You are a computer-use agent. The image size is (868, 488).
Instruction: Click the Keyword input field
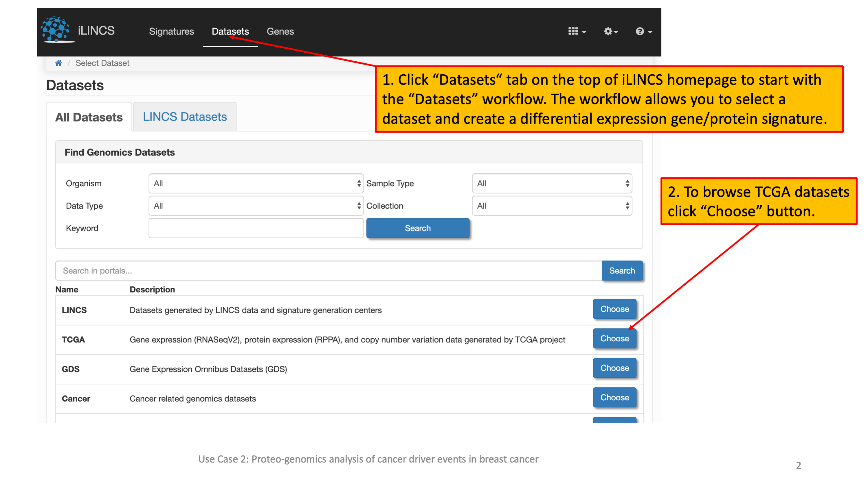point(256,228)
